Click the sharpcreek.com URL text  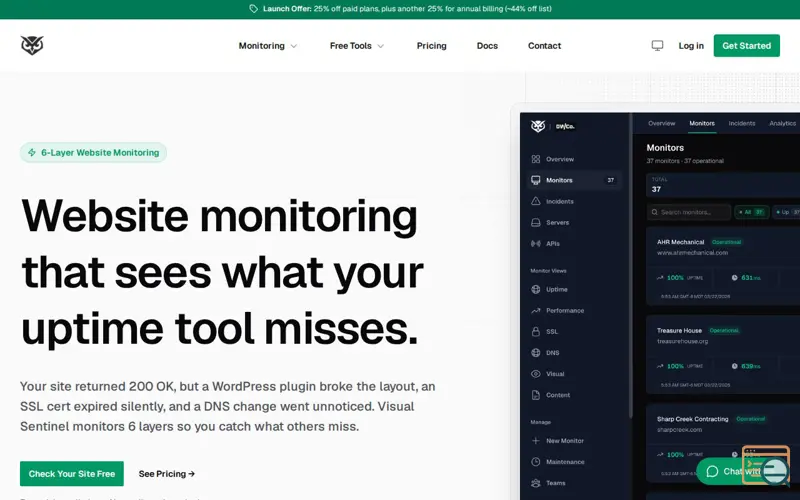(x=679, y=430)
